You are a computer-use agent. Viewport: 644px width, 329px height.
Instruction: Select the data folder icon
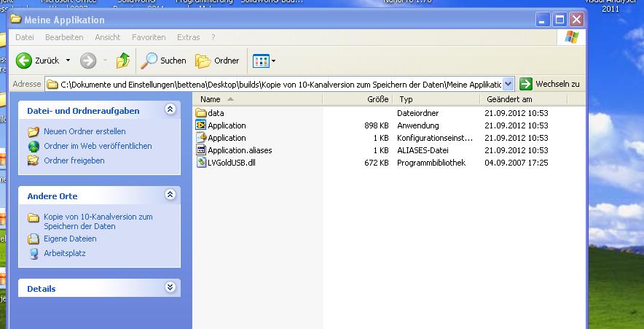click(201, 112)
